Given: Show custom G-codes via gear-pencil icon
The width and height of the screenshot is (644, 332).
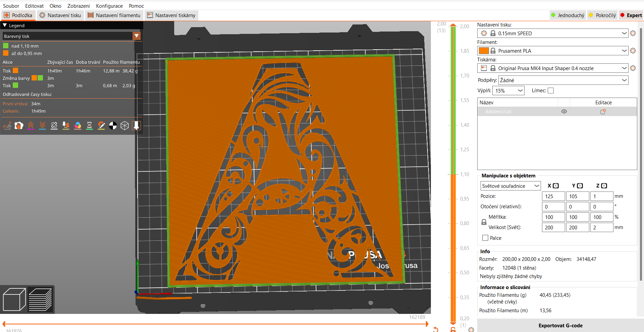Looking at the screenshot, I should tap(101, 125).
